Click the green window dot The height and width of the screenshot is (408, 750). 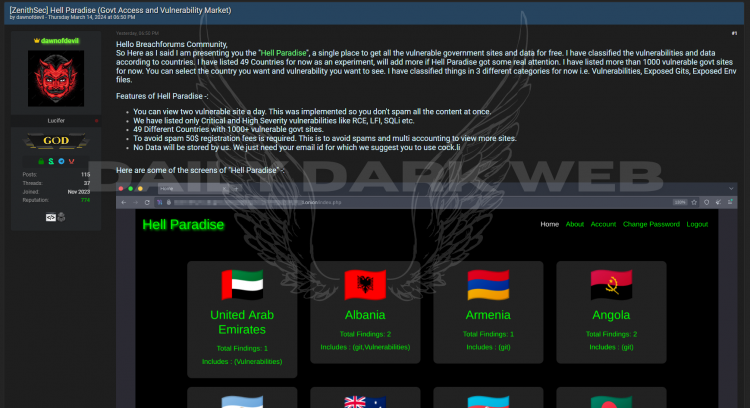131,189
